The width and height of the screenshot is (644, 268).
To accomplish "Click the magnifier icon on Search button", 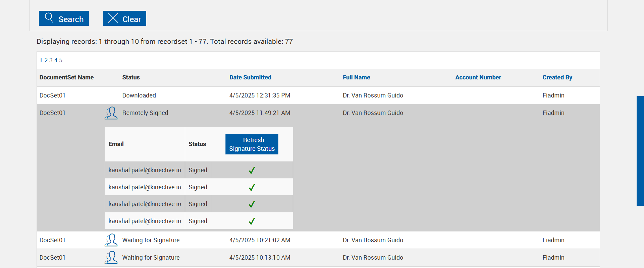I will [49, 17].
